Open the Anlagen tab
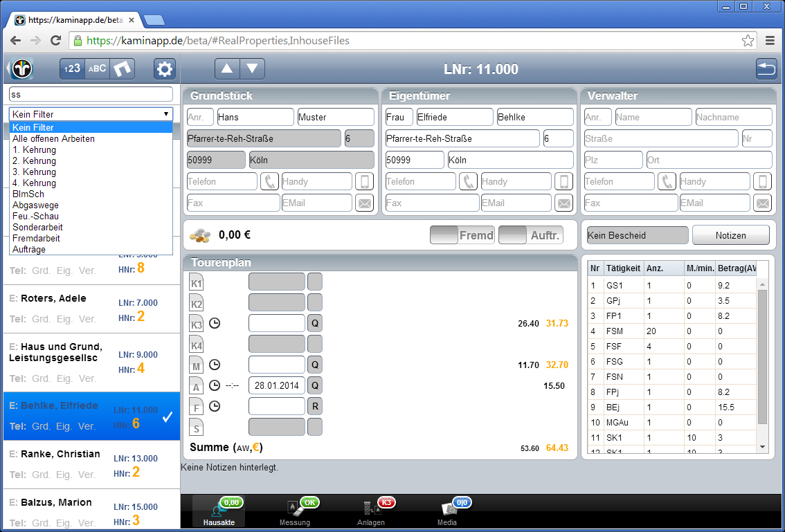 (371, 513)
